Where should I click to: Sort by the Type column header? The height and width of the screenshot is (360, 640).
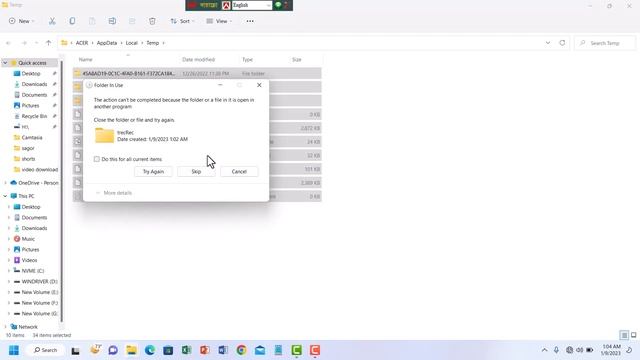(x=247, y=60)
